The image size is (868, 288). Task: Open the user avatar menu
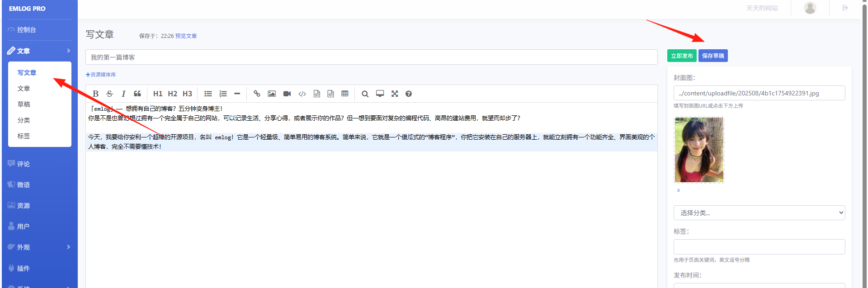click(810, 8)
